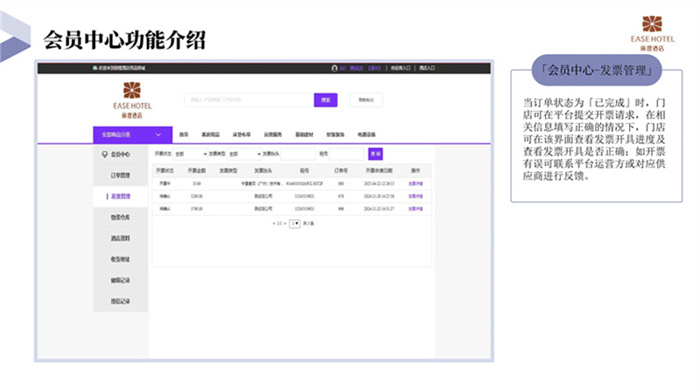Click the 操作 column header
The height and width of the screenshot is (392, 700).
tap(415, 171)
